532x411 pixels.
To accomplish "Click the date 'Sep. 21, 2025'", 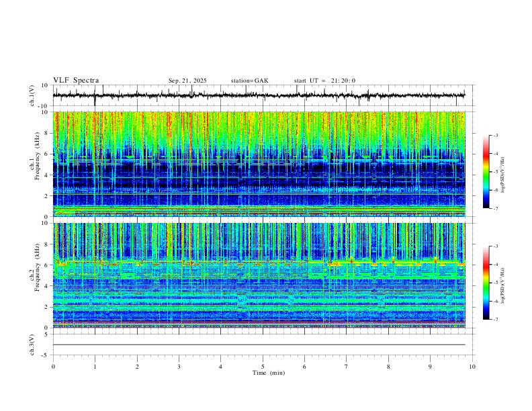I will [187, 81].
